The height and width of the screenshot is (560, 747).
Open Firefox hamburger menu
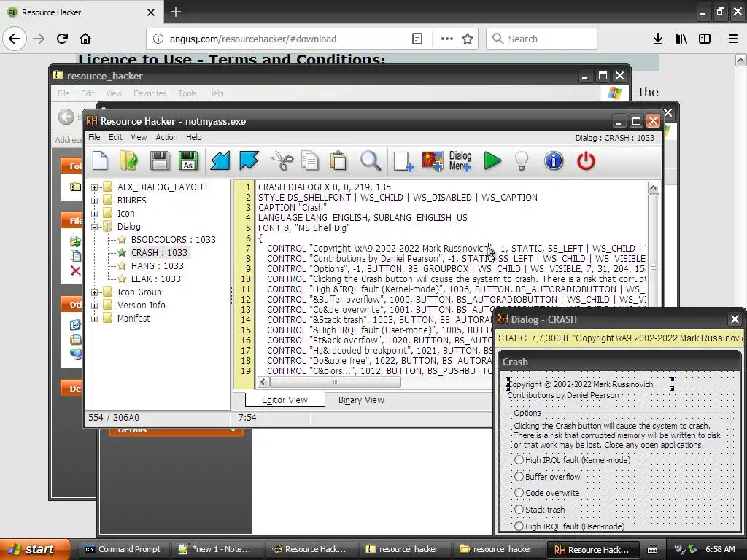[x=732, y=39]
